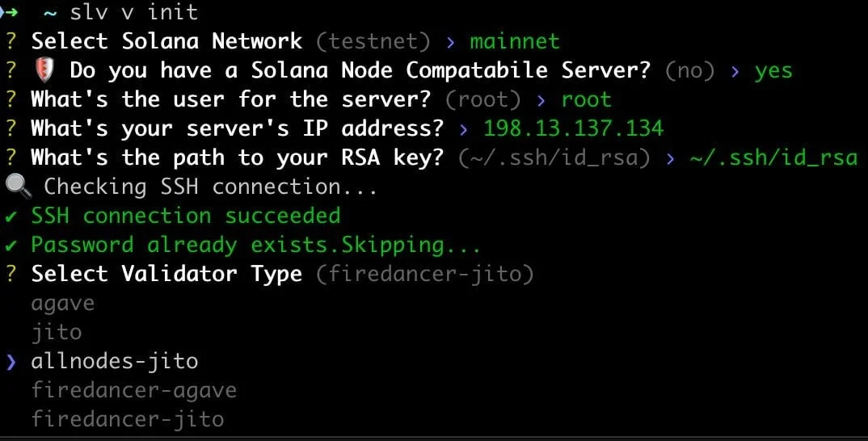Select the agave validator option
This screenshot has height=441, width=868.
pyautogui.click(x=62, y=304)
